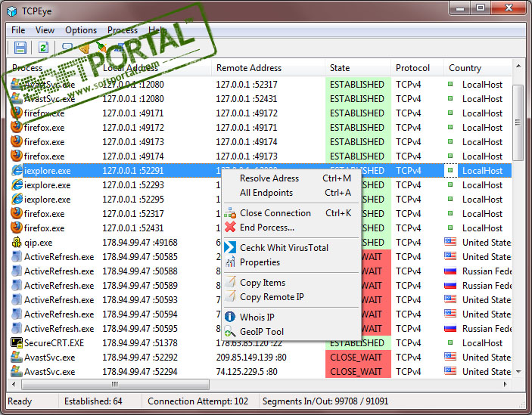Click AvastSvc.exe icon in the :52294 row
The width and height of the screenshot is (532, 415).
(17, 371)
